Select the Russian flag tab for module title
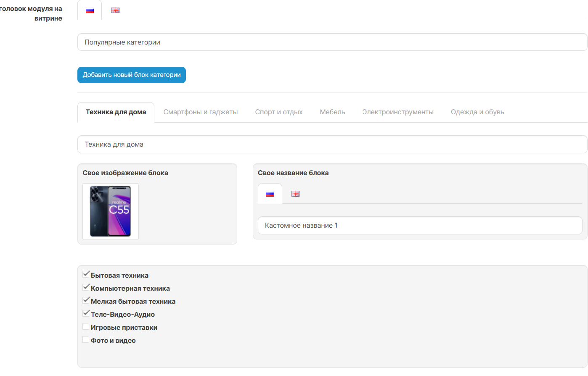This screenshot has width=588, height=376. click(x=90, y=11)
